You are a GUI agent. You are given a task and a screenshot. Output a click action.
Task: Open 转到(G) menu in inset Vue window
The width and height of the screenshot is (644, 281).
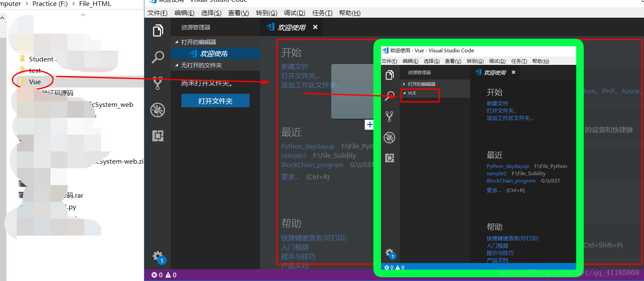pyautogui.click(x=475, y=61)
